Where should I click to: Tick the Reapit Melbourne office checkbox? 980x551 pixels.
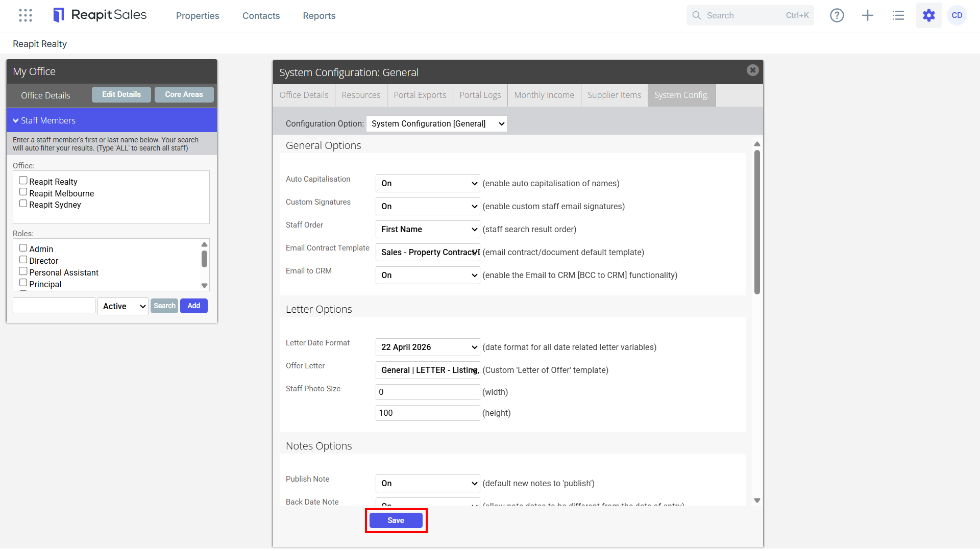pyautogui.click(x=23, y=192)
